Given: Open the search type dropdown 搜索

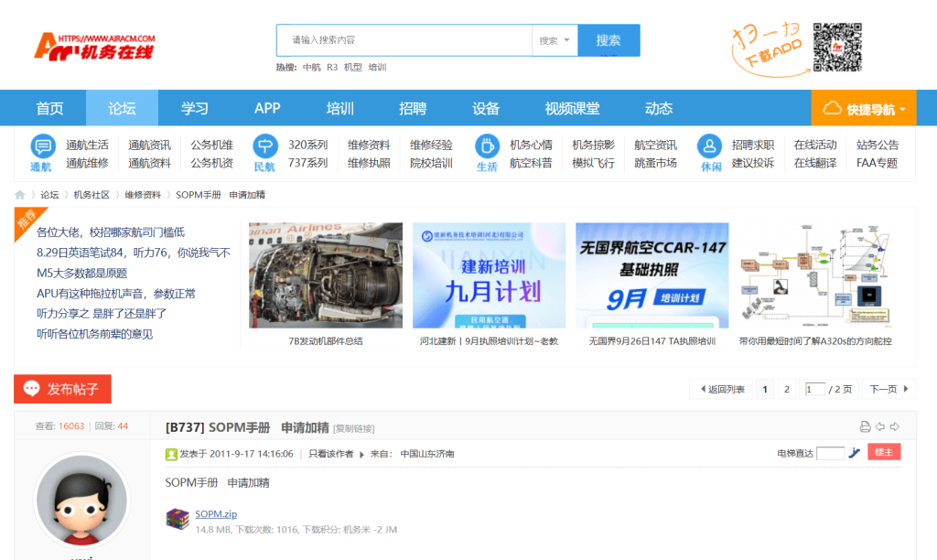Looking at the screenshot, I should point(555,40).
